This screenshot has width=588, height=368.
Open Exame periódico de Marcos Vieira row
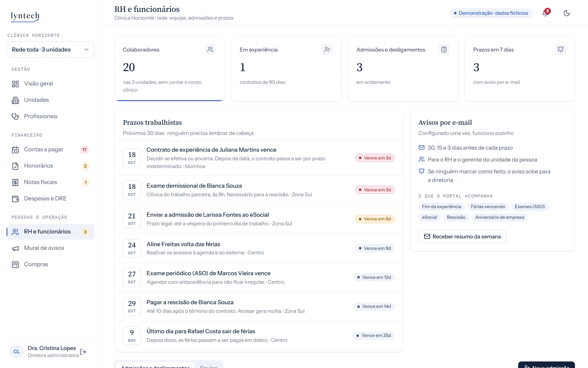(259, 277)
